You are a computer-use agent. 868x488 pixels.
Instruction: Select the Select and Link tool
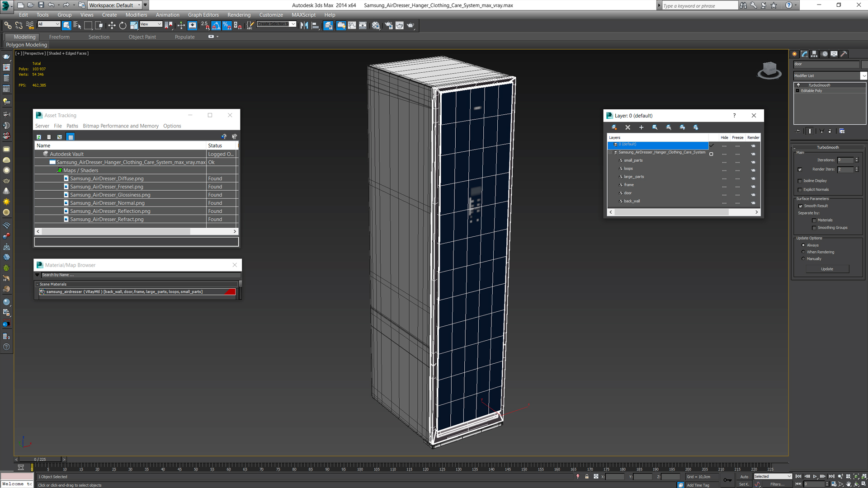coord(8,25)
